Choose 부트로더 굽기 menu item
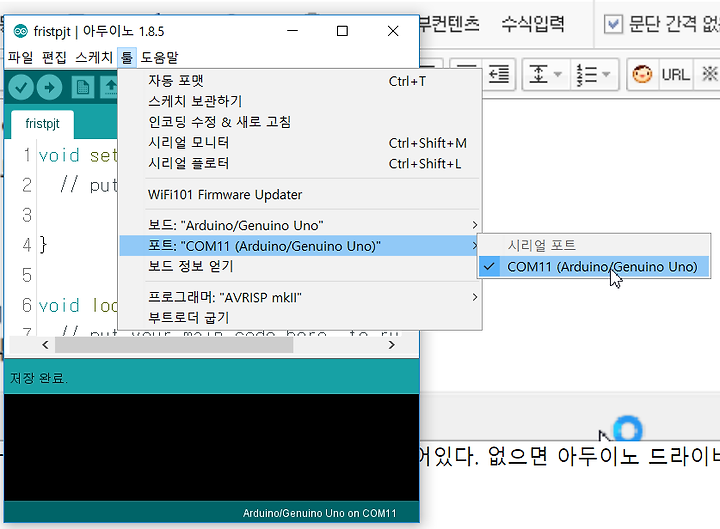The image size is (720, 529). pos(300,318)
